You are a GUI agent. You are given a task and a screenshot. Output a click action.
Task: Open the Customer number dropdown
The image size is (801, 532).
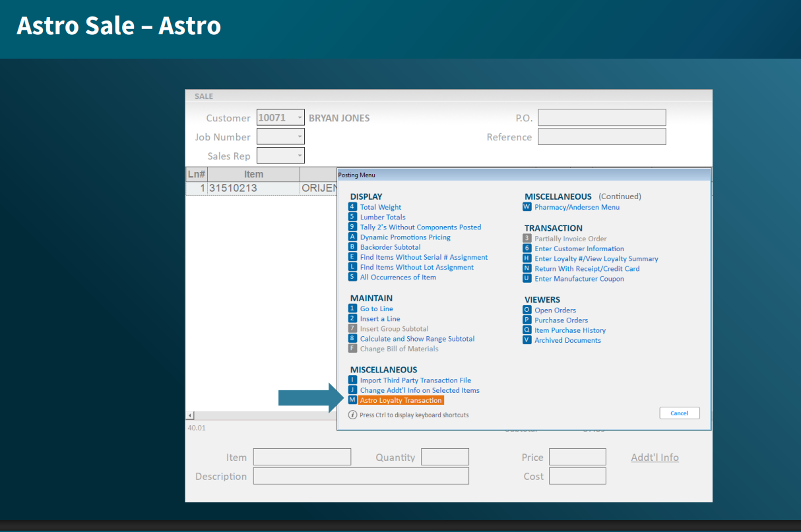pos(300,118)
